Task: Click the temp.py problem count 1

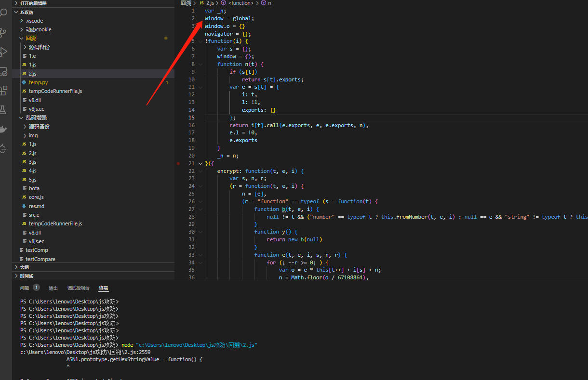Action: 167,83
